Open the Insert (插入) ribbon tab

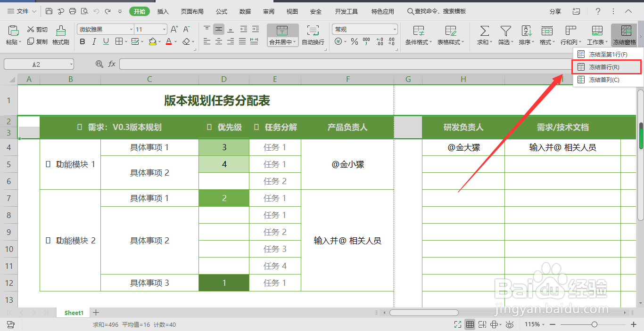[163, 11]
